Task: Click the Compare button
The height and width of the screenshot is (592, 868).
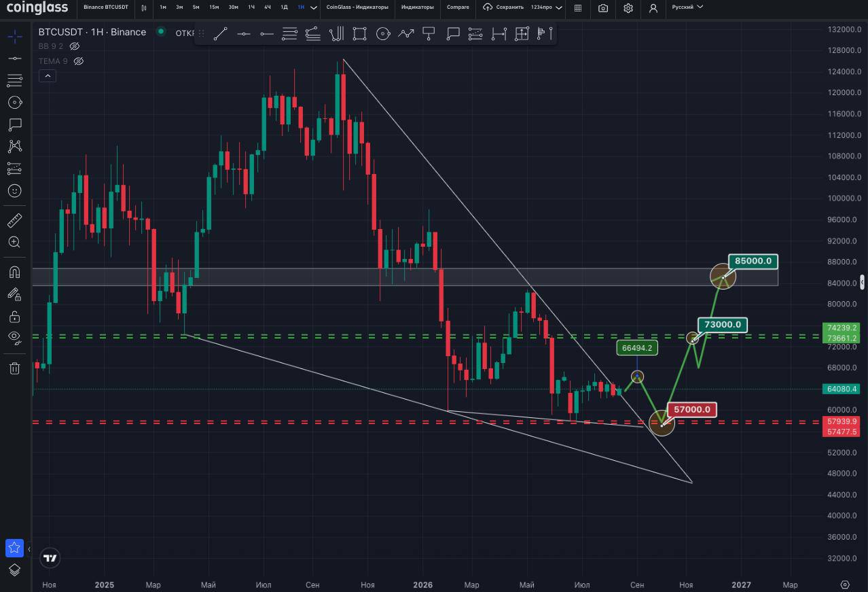Action: pyautogui.click(x=458, y=7)
